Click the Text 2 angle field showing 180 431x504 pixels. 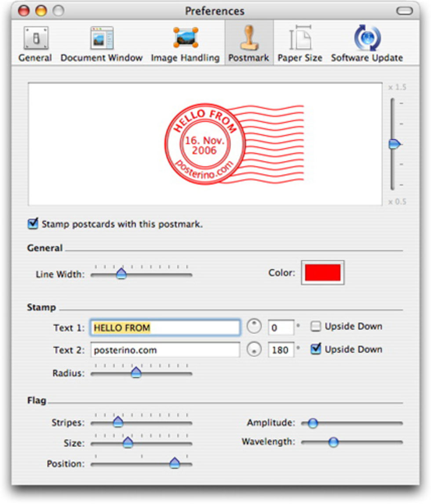pos(281,350)
